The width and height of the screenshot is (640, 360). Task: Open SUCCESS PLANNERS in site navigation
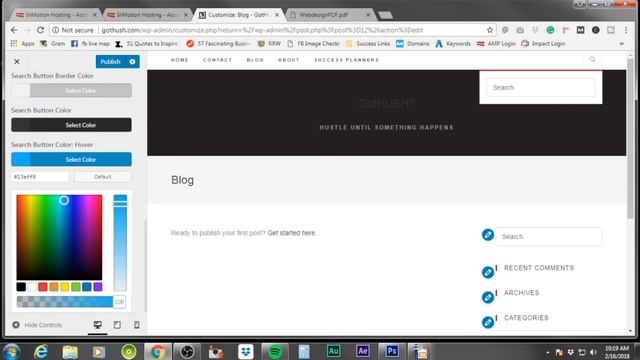point(347,60)
